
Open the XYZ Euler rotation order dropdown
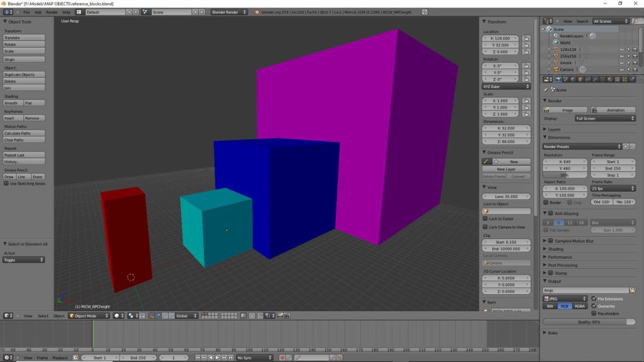click(505, 85)
